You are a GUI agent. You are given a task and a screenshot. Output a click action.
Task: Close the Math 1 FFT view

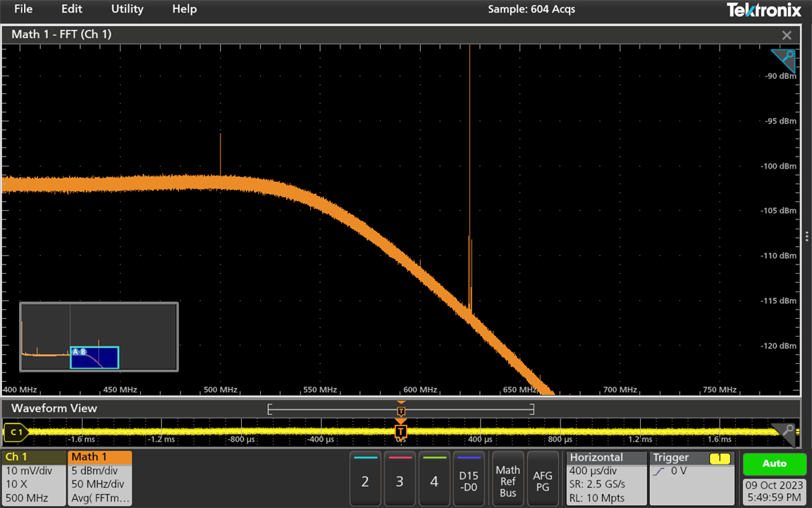(787, 35)
